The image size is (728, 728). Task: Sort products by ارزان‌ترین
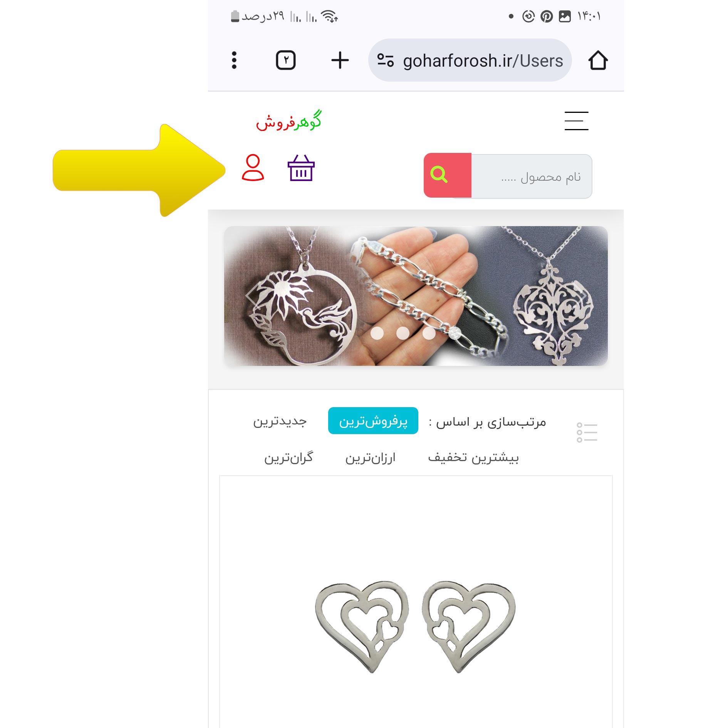(370, 458)
